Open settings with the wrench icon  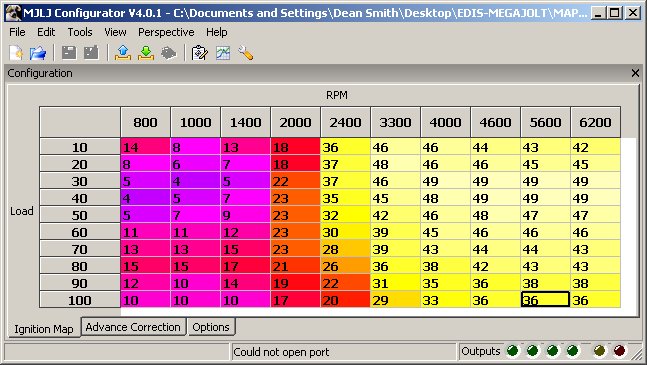[x=246, y=53]
